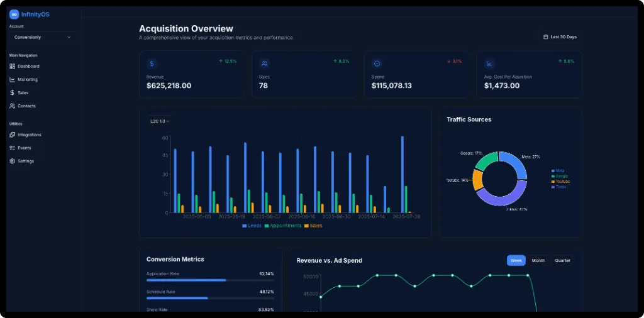This screenshot has width=644, height=318.
Task: Click the Integrations icon in sidebar
Action: click(13, 135)
